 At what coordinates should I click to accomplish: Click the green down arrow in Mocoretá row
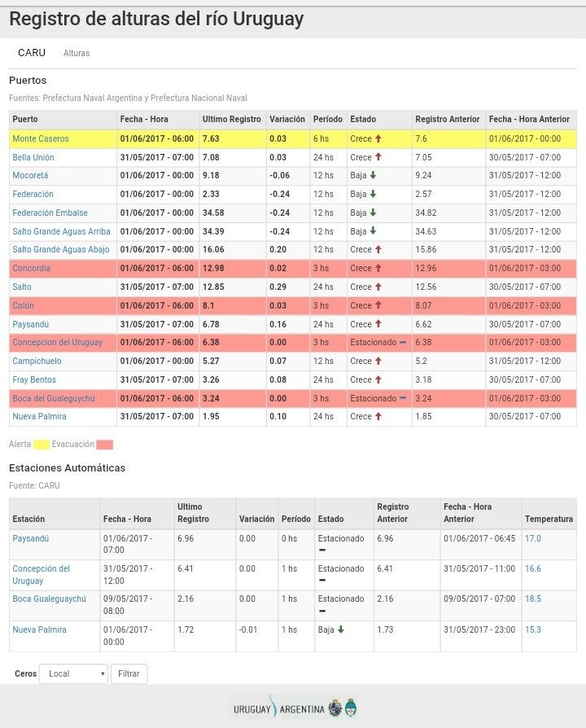click(x=373, y=176)
